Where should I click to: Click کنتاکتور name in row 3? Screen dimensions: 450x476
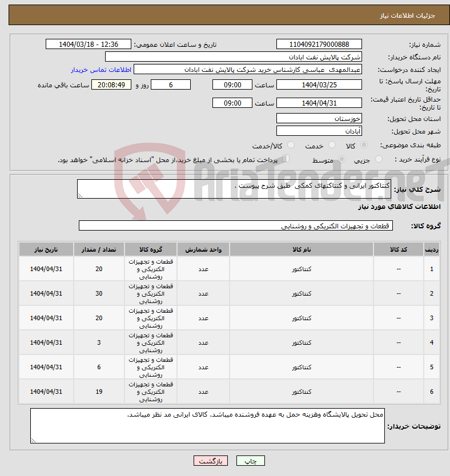(x=302, y=318)
